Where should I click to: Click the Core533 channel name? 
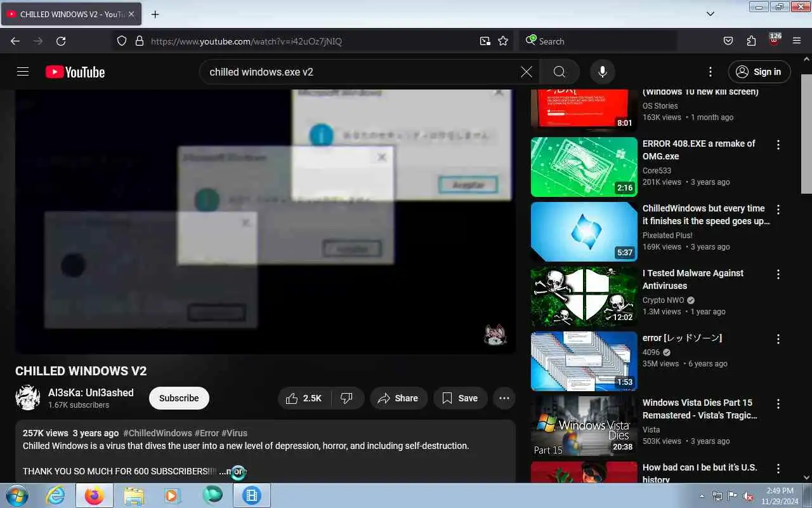point(657,171)
